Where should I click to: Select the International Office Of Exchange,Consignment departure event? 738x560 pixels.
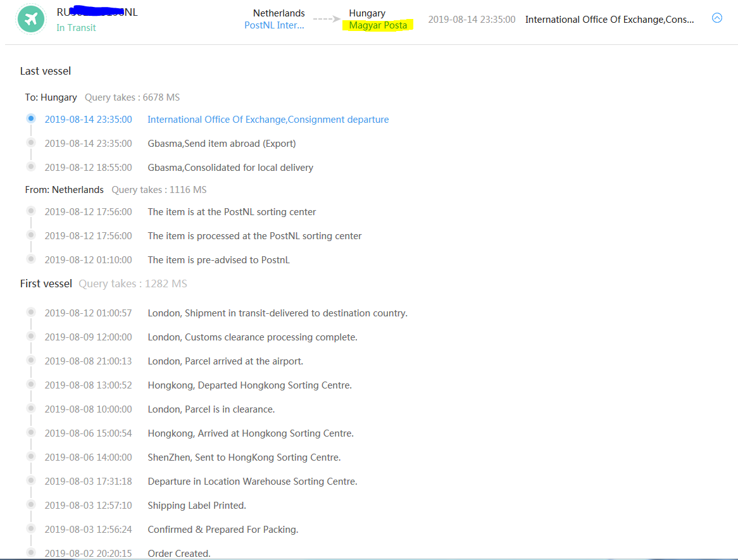pyautogui.click(x=268, y=120)
